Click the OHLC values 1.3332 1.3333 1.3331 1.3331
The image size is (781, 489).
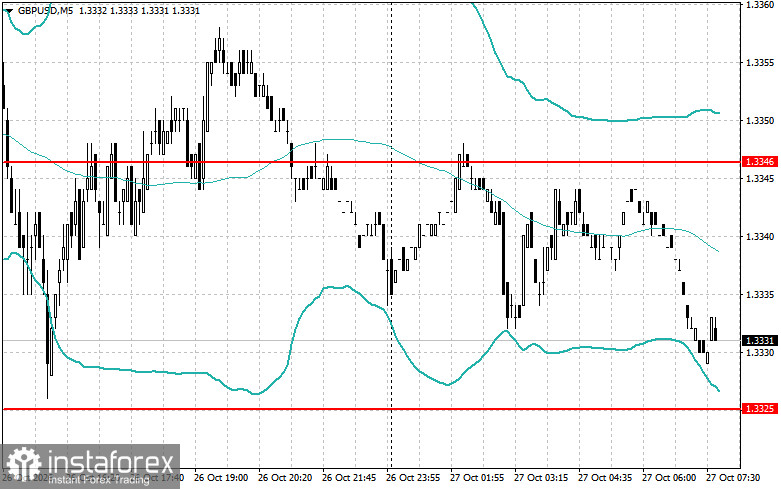pyautogui.click(x=139, y=10)
